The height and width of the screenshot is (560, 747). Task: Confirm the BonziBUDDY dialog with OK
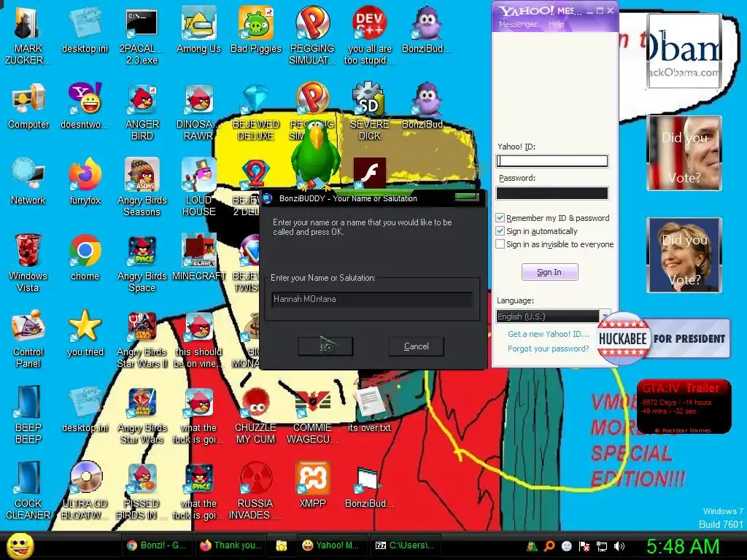325,346
